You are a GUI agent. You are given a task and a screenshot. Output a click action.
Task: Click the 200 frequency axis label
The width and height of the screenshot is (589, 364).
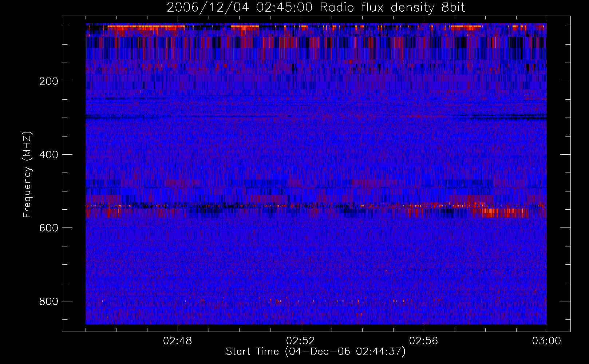click(x=49, y=81)
